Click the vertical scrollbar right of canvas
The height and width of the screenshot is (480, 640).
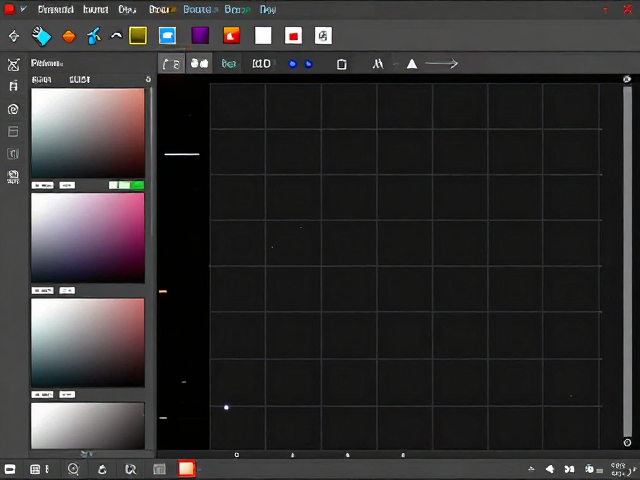tap(627, 261)
